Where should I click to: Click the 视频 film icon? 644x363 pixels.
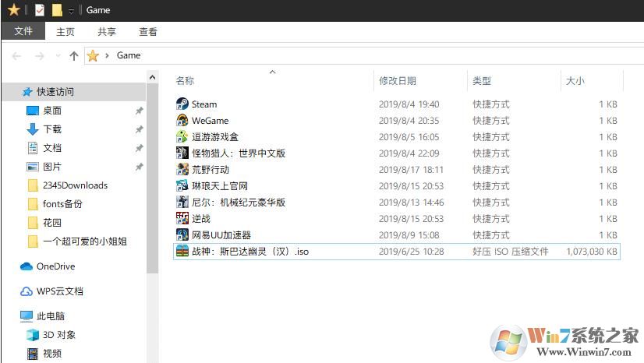(33, 354)
